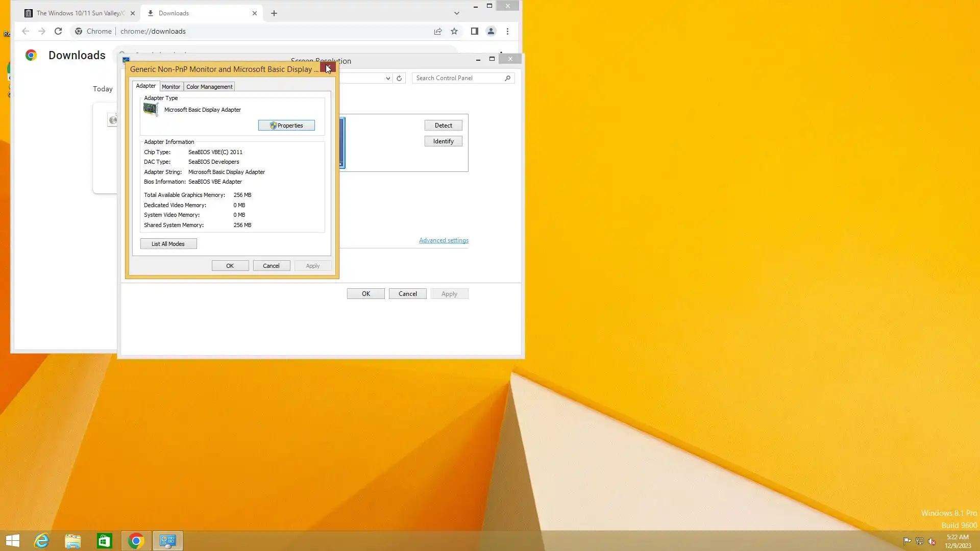Click the Chrome reload page icon
This screenshot has height=551, width=980.
tap(58, 31)
